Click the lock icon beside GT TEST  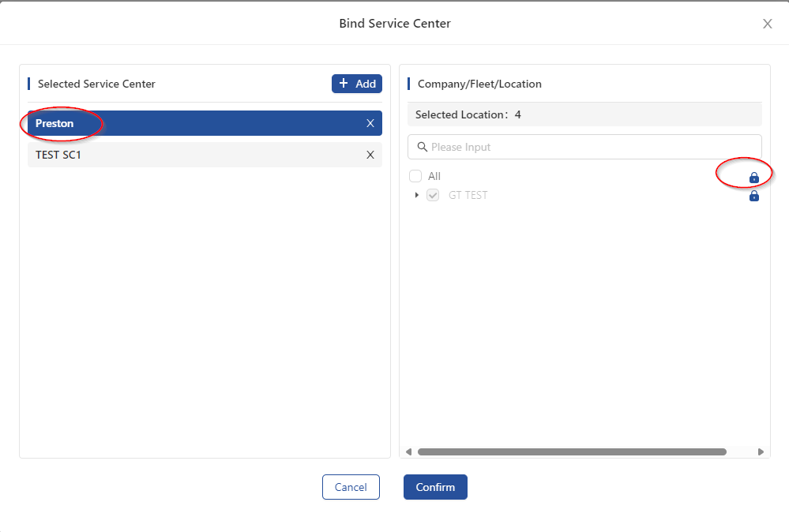(x=753, y=196)
